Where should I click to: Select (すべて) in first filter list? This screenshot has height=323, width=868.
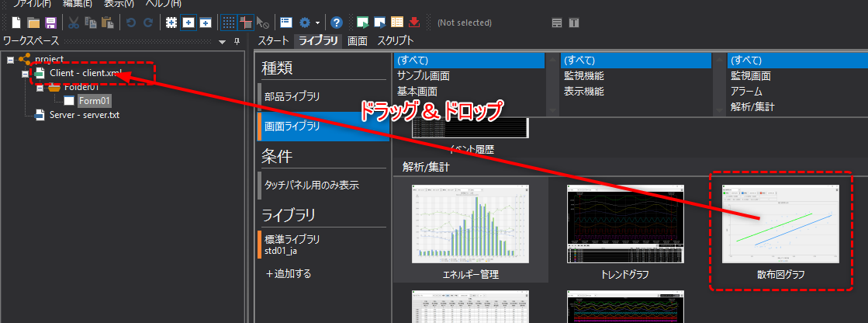pyautogui.click(x=469, y=61)
